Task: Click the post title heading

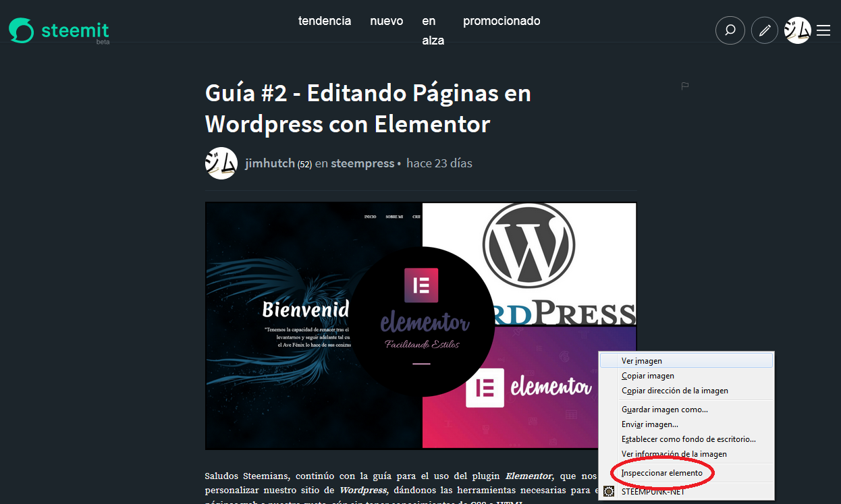Action: (x=368, y=108)
